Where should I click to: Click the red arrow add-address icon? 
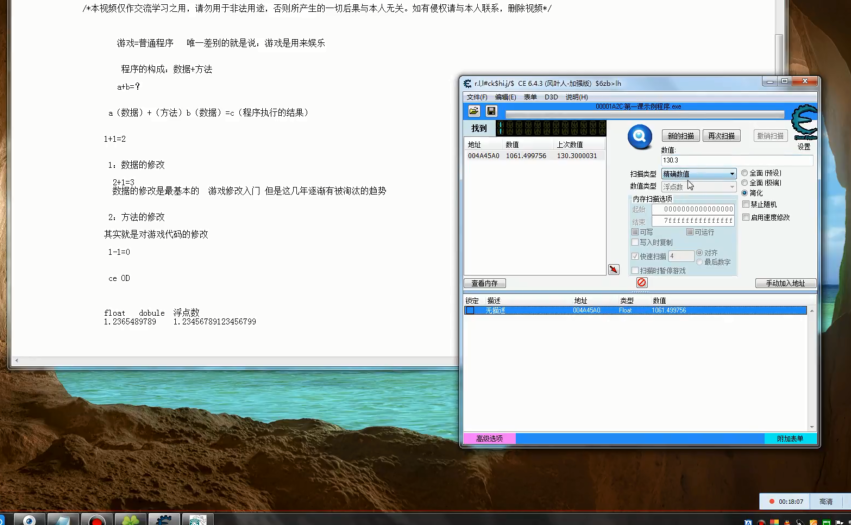614,270
